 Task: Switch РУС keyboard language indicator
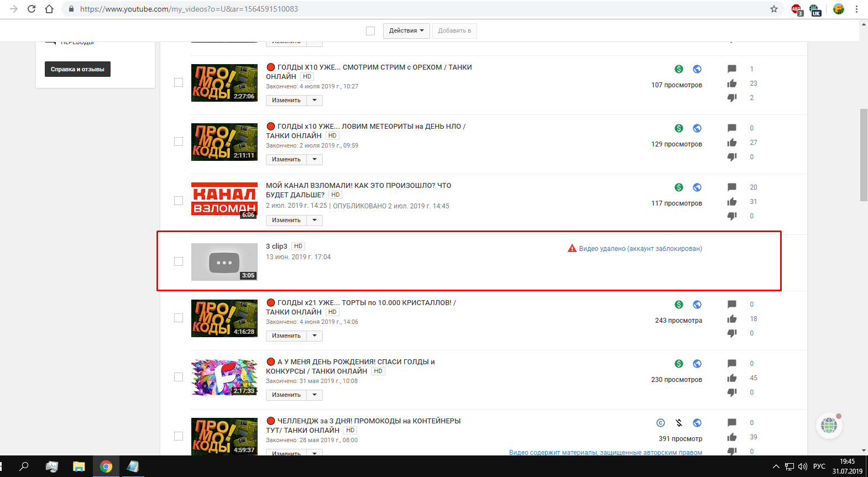tap(819, 466)
